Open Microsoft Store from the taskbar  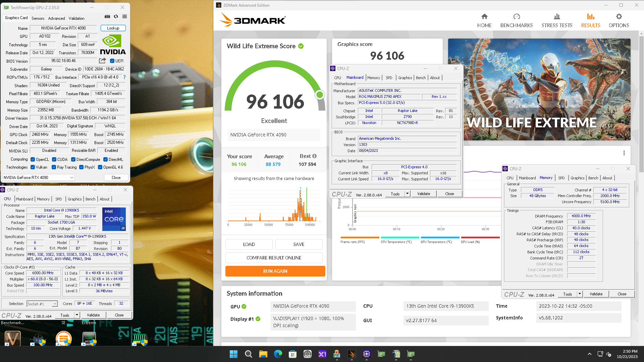[292, 354]
